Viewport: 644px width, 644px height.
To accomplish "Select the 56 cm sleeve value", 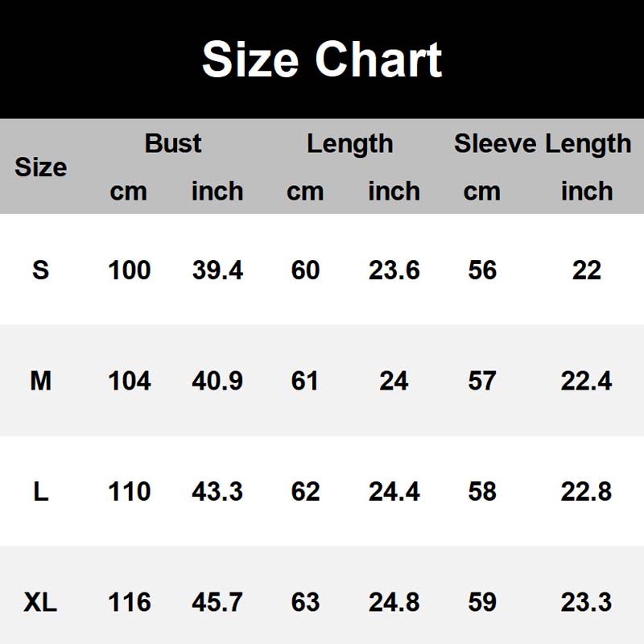I will click(481, 270).
